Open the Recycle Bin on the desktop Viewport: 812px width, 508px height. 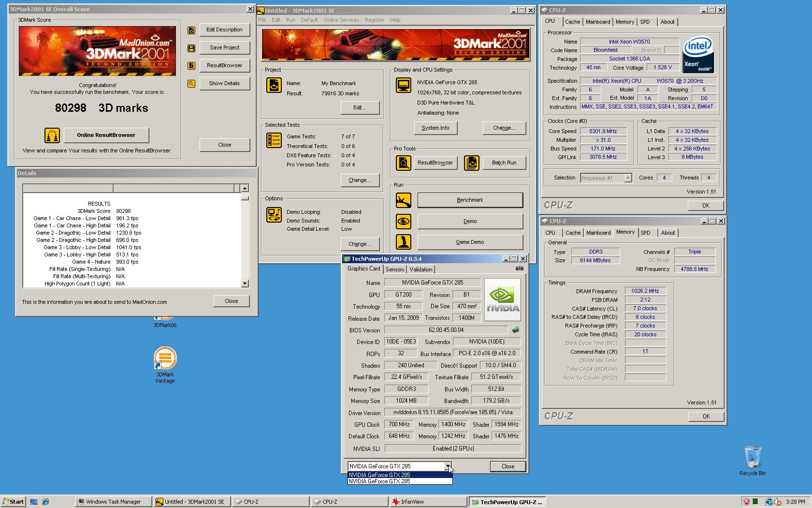(753, 461)
